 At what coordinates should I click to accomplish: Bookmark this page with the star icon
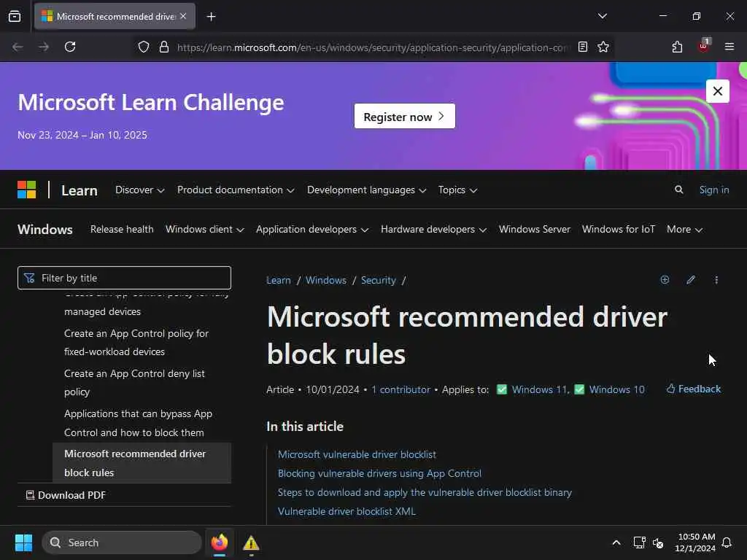click(603, 47)
